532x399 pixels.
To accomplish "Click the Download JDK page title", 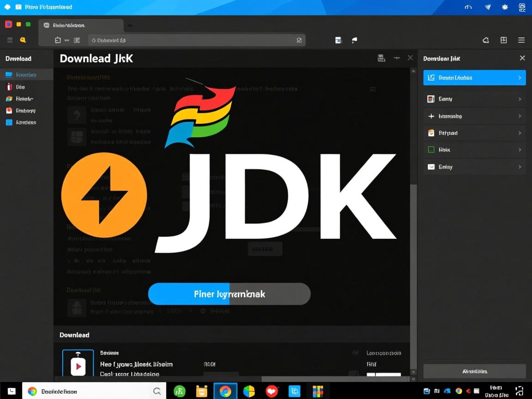I will click(x=96, y=58).
